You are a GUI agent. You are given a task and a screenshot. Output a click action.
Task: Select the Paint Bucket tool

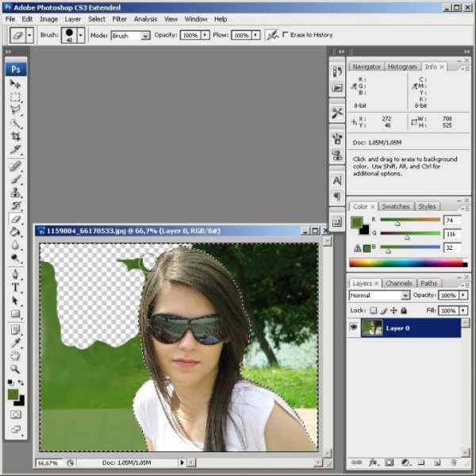coord(15,232)
